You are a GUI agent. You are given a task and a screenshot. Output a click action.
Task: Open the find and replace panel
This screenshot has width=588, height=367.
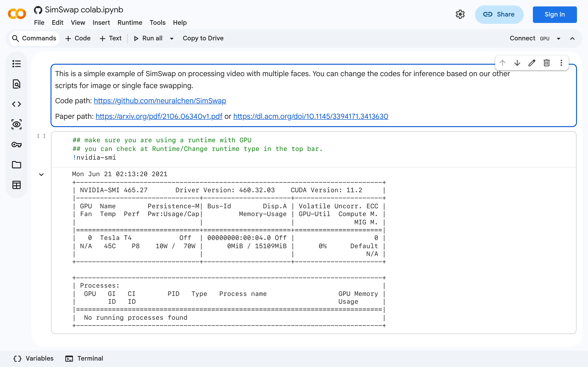pyautogui.click(x=17, y=84)
